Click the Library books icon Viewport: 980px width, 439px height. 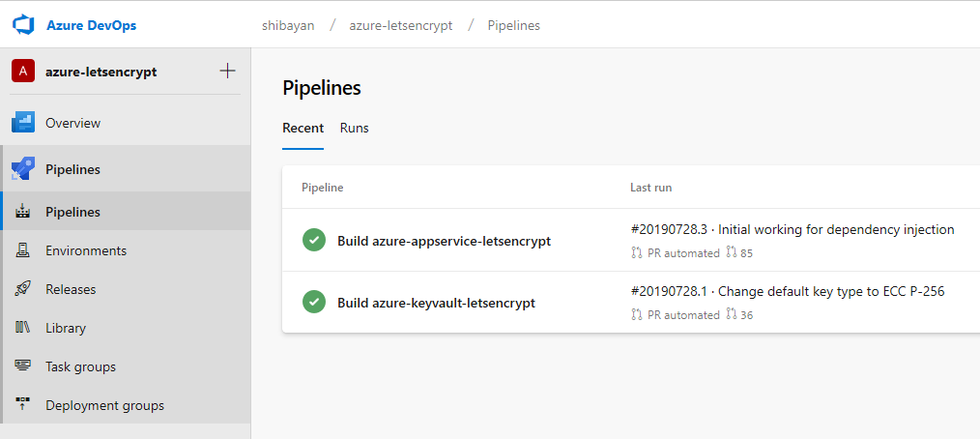coord(23,327)
